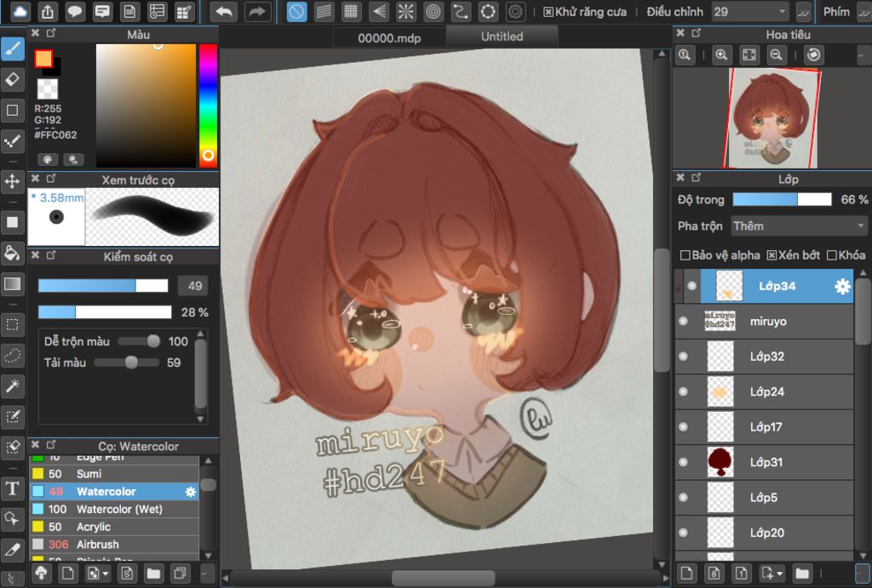The width and height of the screenshot is (872, 588).
Task: Select the Fill rectangle tool
Action: (x=12, y=222)
